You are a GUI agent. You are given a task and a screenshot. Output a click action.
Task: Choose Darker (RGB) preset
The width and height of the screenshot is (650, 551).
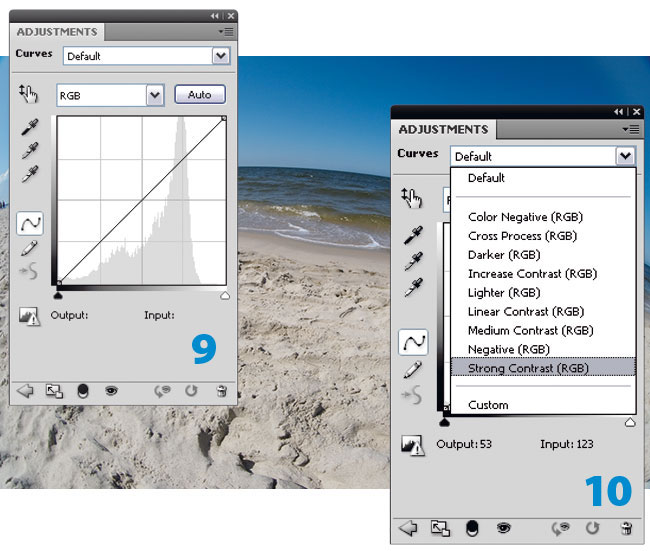point(543,255)
